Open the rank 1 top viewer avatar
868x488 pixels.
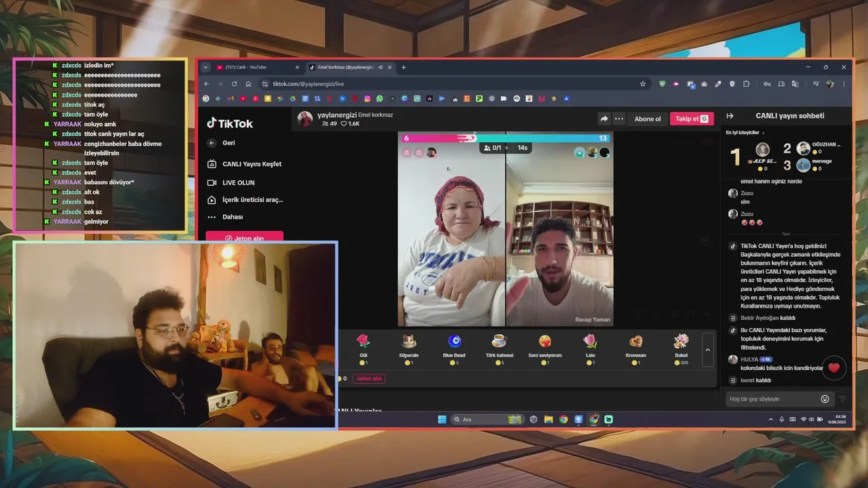pos(762,149)
